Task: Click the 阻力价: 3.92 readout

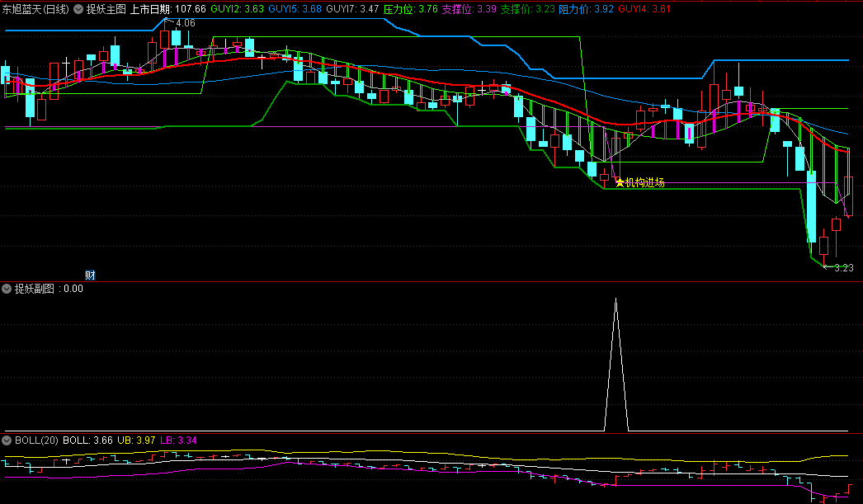Action: (586, 9)
